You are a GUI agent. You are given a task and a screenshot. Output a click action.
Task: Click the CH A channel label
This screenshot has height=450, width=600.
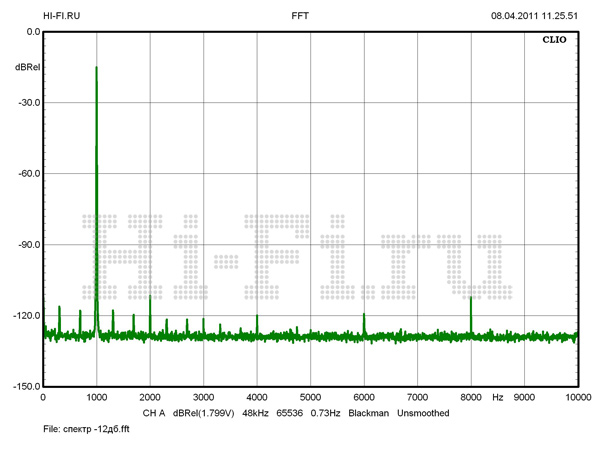pos(153,412)
